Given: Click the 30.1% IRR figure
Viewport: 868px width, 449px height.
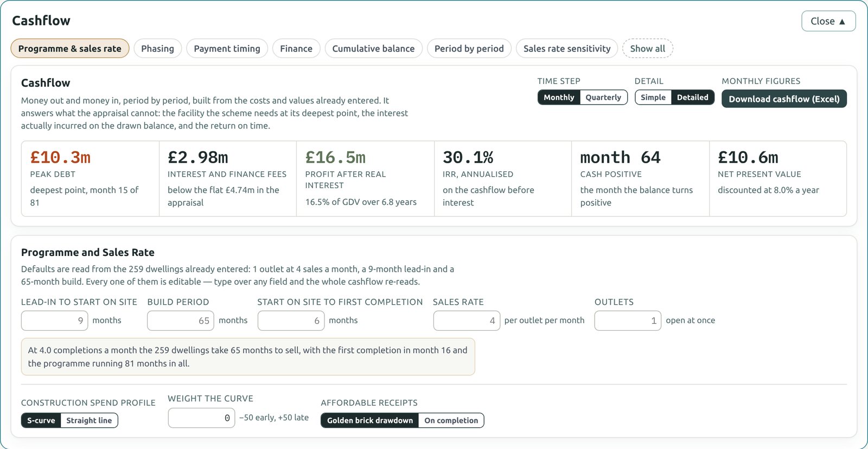Looking at the screenshot, I should (x=468, y=157).
